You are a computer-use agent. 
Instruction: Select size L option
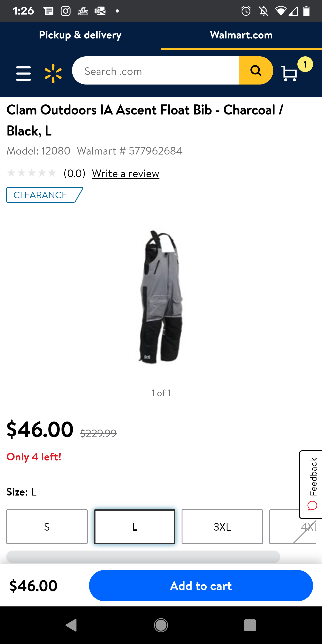(x=134, y=527)
